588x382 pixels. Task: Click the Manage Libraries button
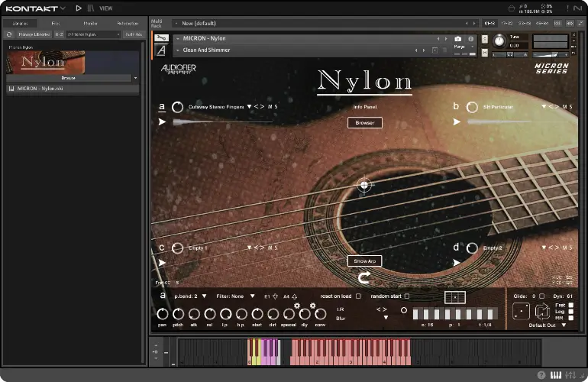[33, 34]
